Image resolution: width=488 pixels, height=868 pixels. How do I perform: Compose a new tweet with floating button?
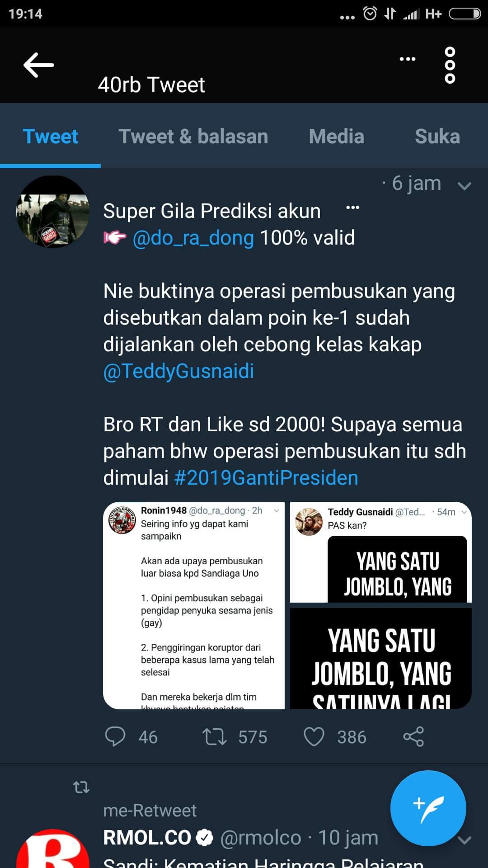[x=428, y=808]
